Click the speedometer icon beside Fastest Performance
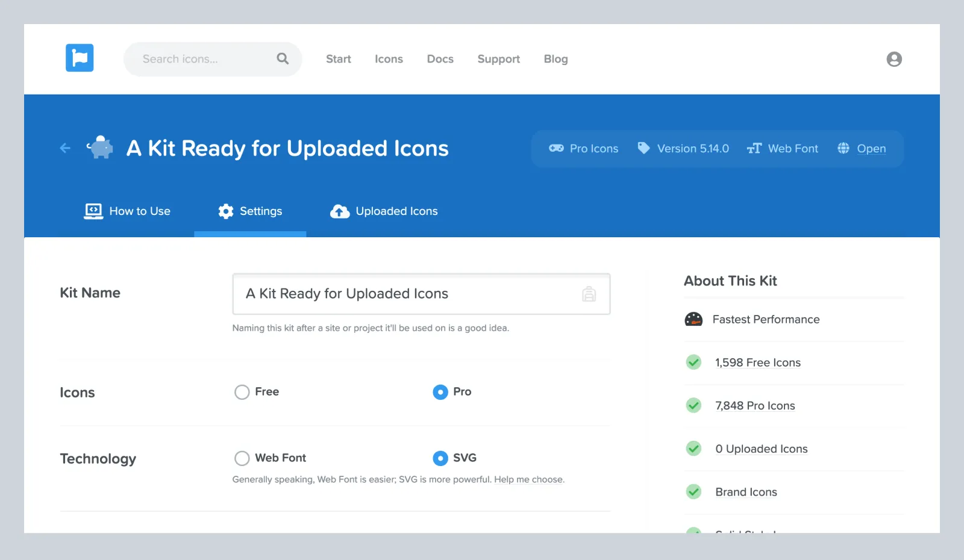Viewport: 964px width, 560px height. 694,319
